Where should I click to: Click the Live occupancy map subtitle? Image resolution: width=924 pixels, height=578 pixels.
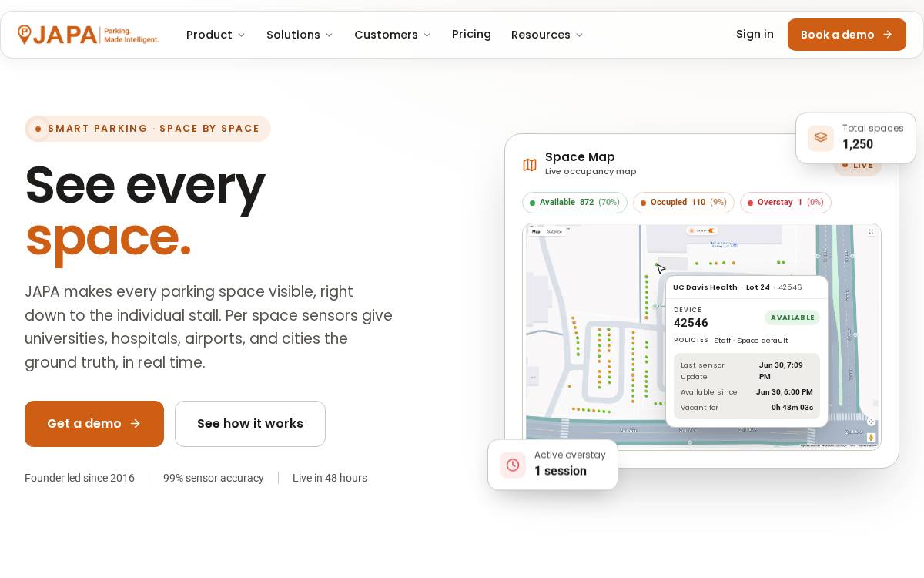pyautogui.click(x=591, y=172)
